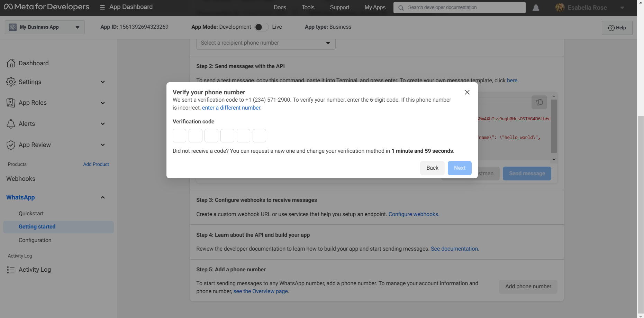Click Next in the verification dialog
Viewport: 644px width, 318px height.
coord(460,168)
